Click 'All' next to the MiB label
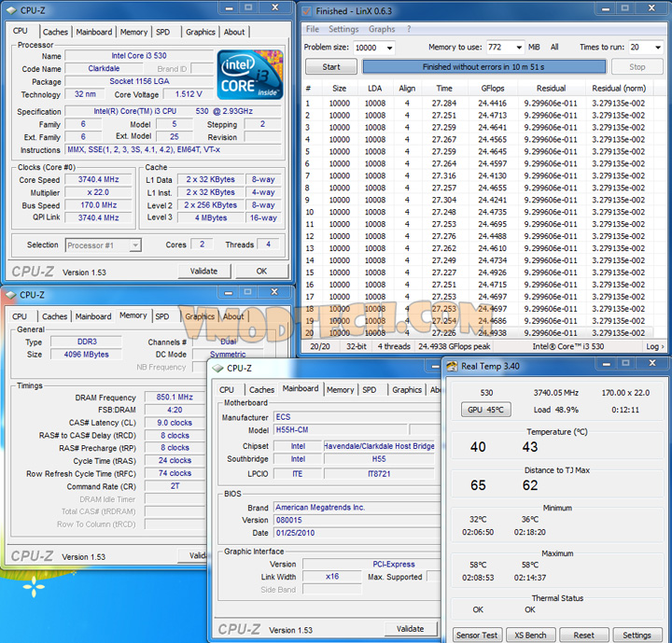The width and height of the screenshot is (672, 643). click(554, 48)
